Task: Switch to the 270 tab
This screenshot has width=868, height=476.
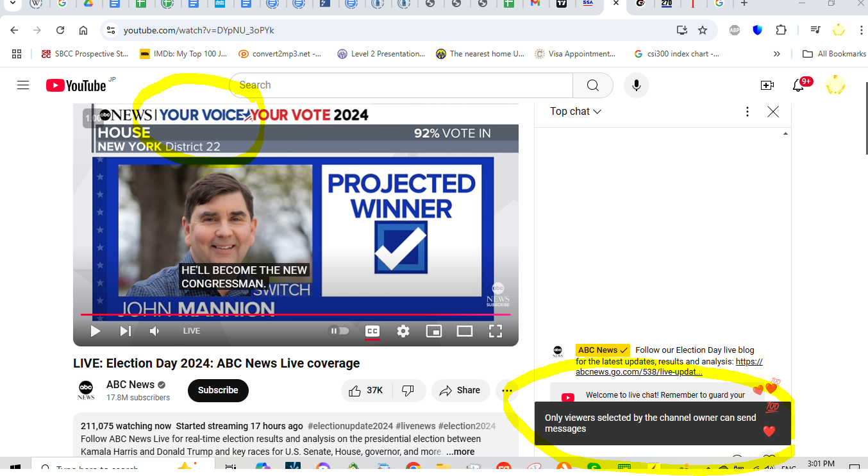Action: [x=667, y=4]
